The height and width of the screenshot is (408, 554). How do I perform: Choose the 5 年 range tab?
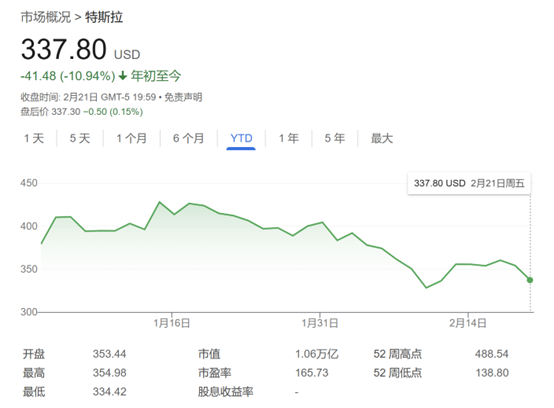[335, 138]
